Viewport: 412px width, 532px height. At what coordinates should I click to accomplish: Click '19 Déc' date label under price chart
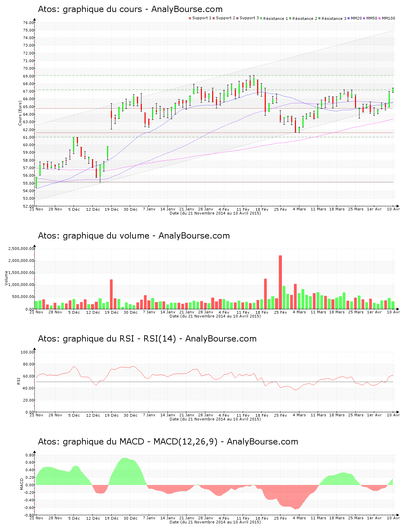pyautogui.click(x=112, y=209)
